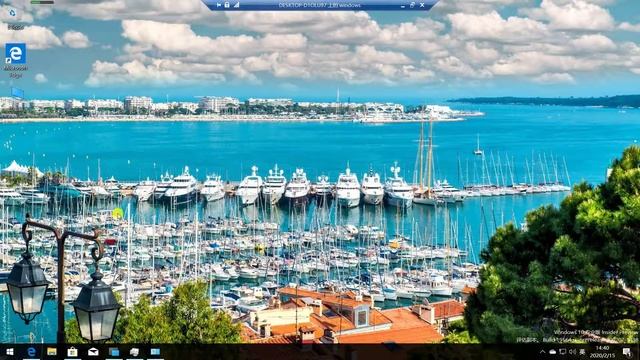Screen dimensions: 640x360
Task: Open network status tray icon
Action: tap(562, 351)
